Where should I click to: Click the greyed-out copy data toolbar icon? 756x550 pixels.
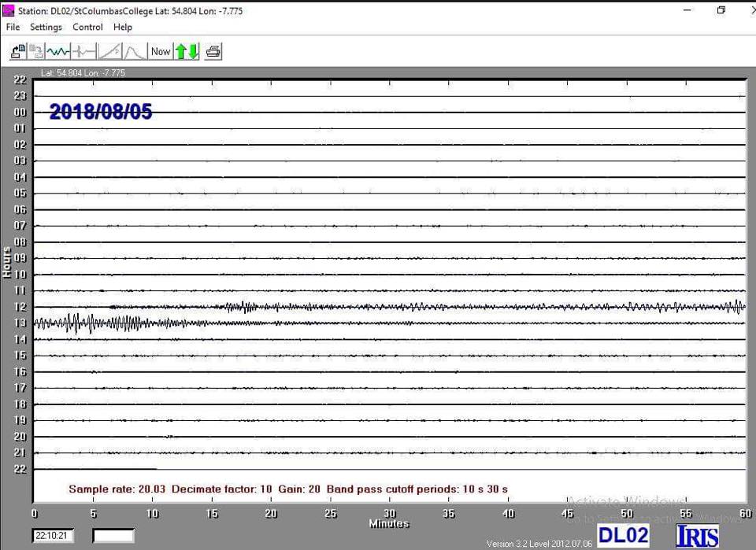point(36,52)
